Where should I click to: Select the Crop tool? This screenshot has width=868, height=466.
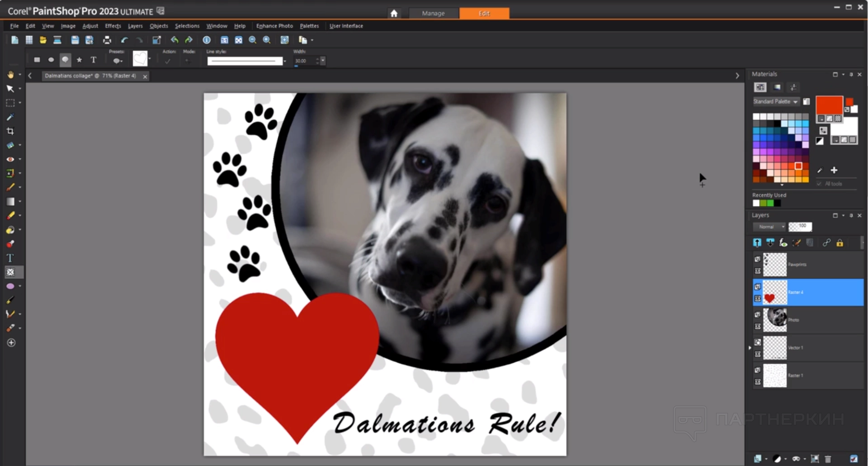[10, 131]
